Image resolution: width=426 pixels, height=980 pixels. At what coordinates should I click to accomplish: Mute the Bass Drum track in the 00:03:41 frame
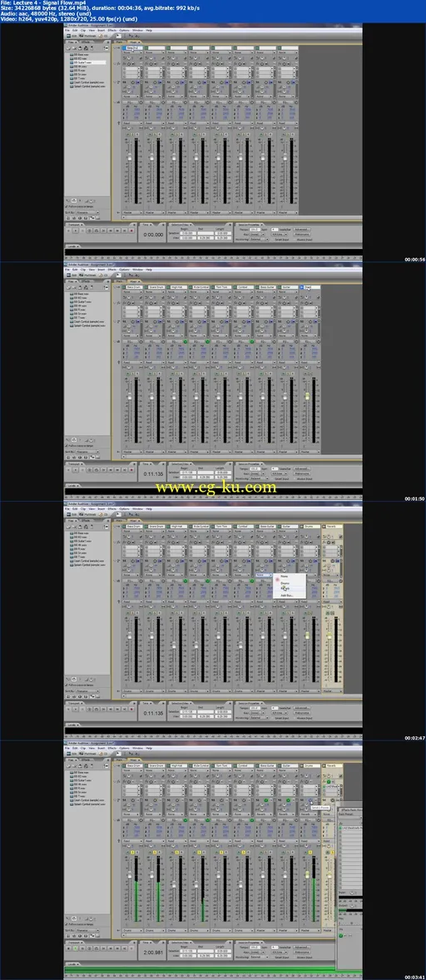coord(127,853)
